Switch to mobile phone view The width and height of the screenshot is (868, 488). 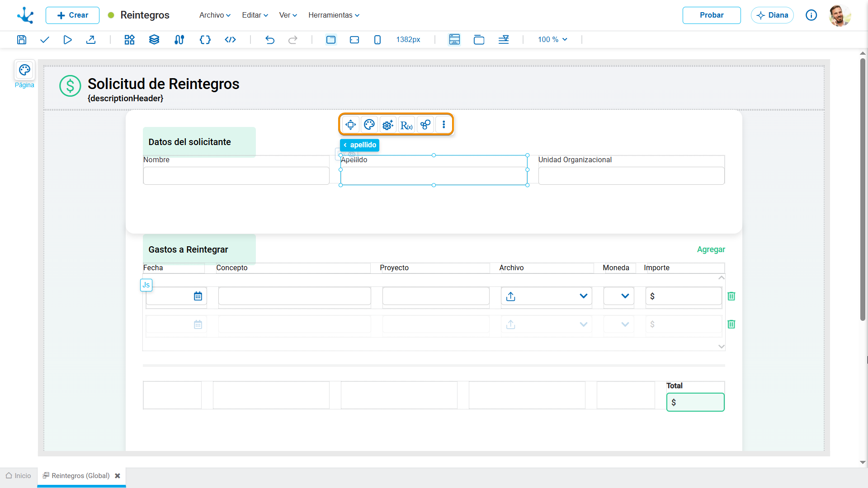(377, 40)
